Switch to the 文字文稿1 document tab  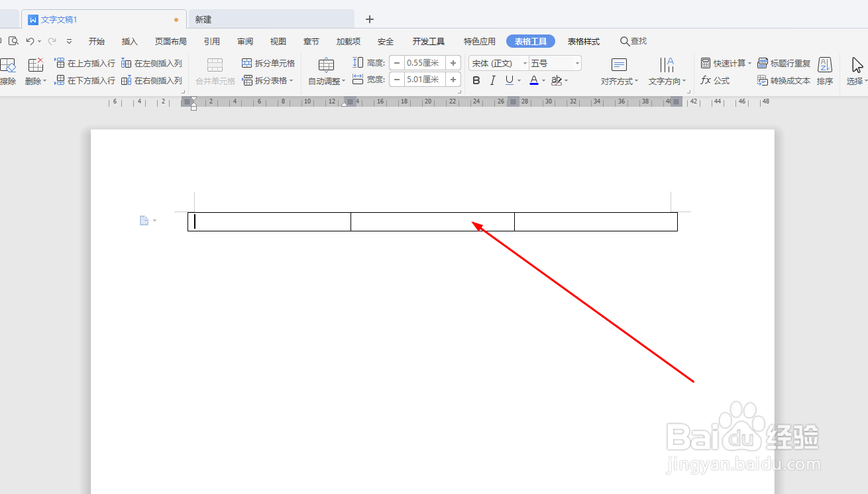pyautogui.click(x=104, y=19)
